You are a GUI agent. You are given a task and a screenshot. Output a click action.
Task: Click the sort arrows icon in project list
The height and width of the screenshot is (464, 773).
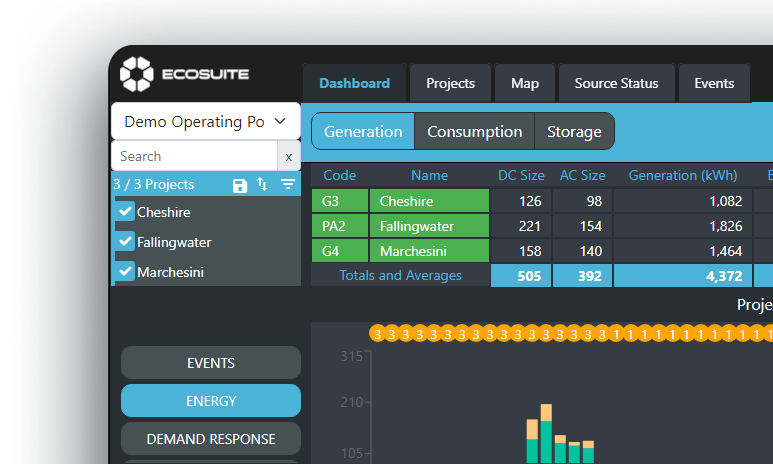263,185
